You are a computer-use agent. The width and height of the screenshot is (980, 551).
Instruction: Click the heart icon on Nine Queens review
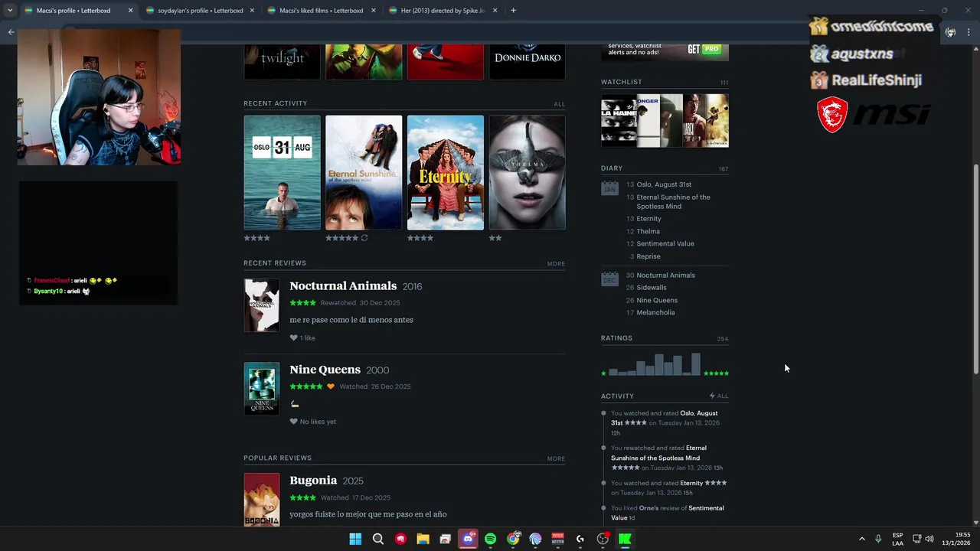(x=293, y=422)
